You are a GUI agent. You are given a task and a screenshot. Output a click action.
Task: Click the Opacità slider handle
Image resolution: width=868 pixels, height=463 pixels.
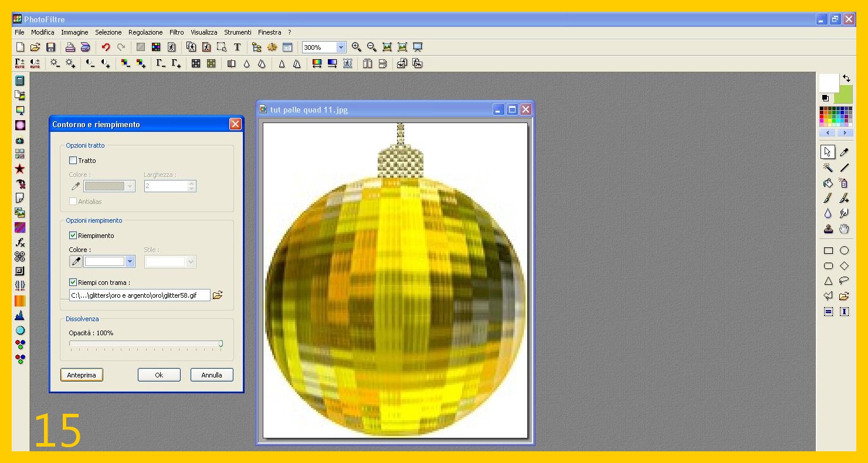click(221, 344)
